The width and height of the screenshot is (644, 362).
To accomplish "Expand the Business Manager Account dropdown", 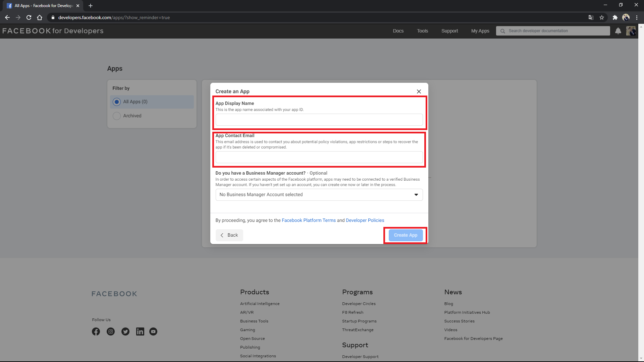I will pyautogui.click(x=319, y=195).
